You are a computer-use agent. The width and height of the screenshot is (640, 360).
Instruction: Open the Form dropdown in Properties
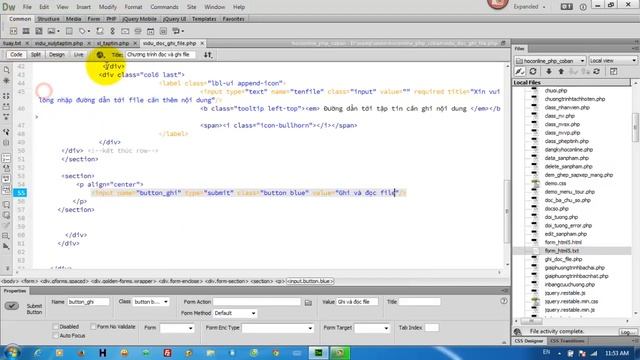(177, 328)
